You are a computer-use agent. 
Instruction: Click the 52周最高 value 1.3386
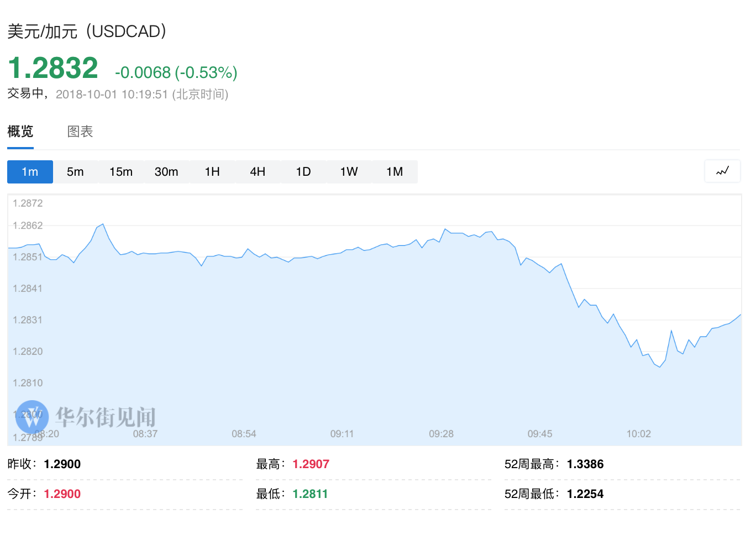585,464
